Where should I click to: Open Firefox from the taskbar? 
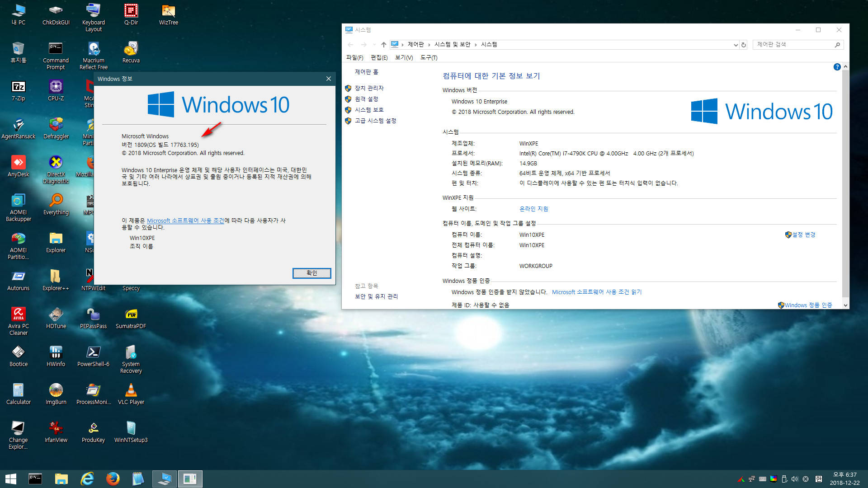[113, 479]
